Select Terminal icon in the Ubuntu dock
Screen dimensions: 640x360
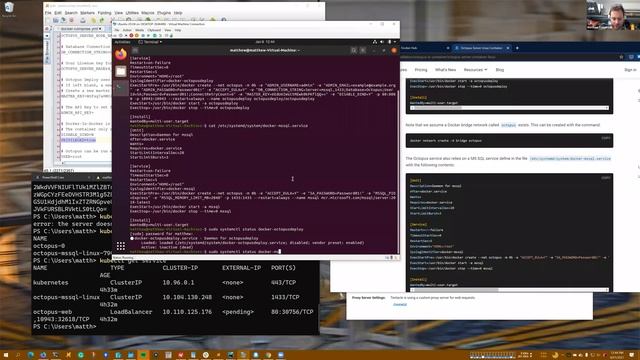(121, 88)
